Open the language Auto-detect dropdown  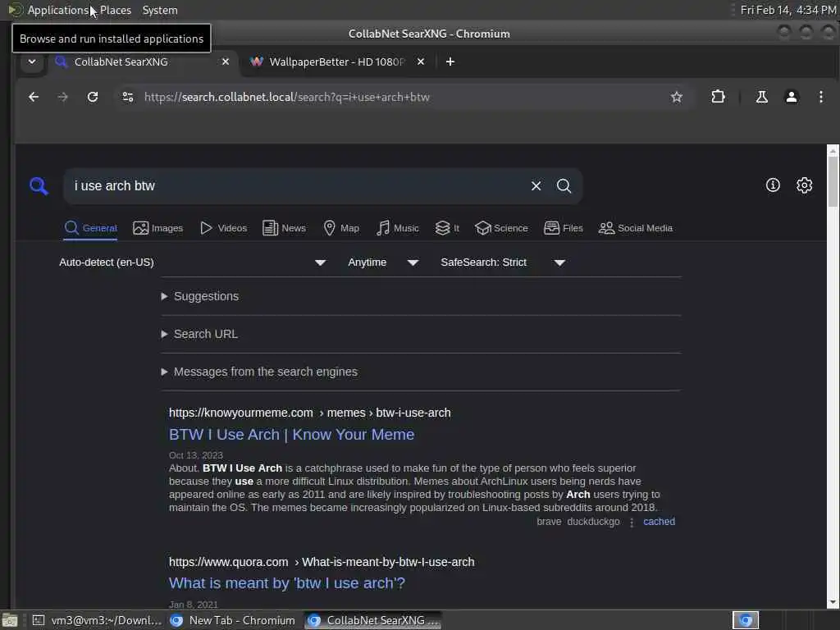[193, 262]
